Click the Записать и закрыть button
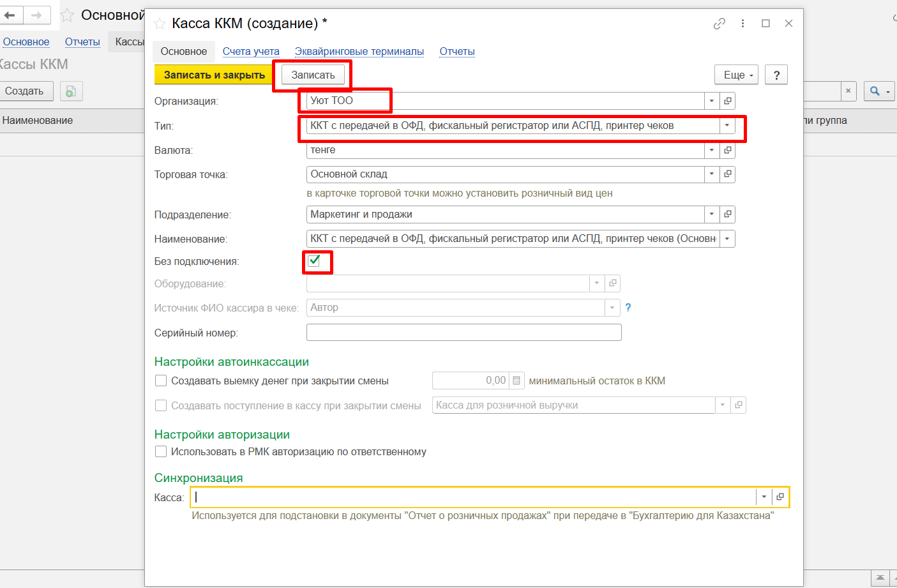The image size is (897, 588). pos(214,75)
